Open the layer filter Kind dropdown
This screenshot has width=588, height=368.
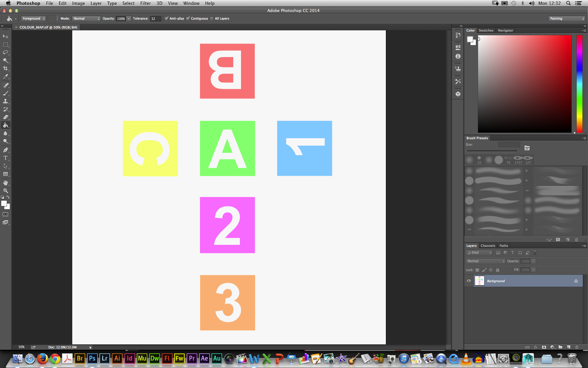tap(479, 252)
